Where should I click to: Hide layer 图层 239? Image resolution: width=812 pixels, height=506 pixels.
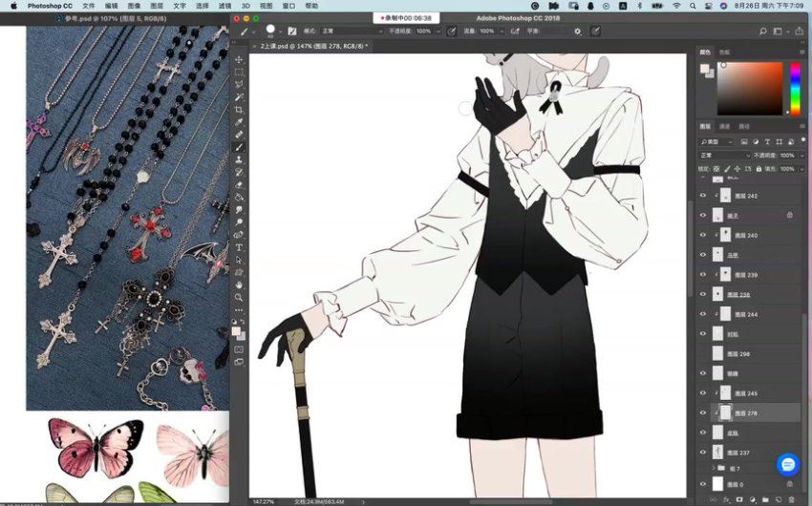pyautogui.click(x=703, y=274)
